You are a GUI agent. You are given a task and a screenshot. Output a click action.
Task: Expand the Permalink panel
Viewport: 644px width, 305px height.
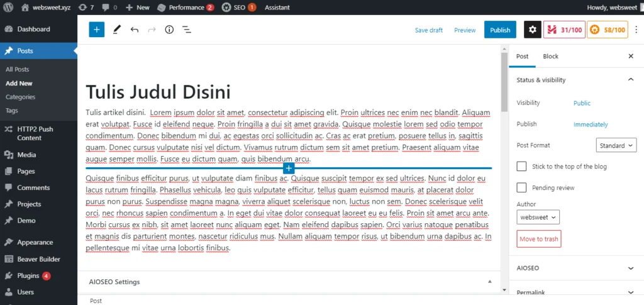[x=576, y=292]
